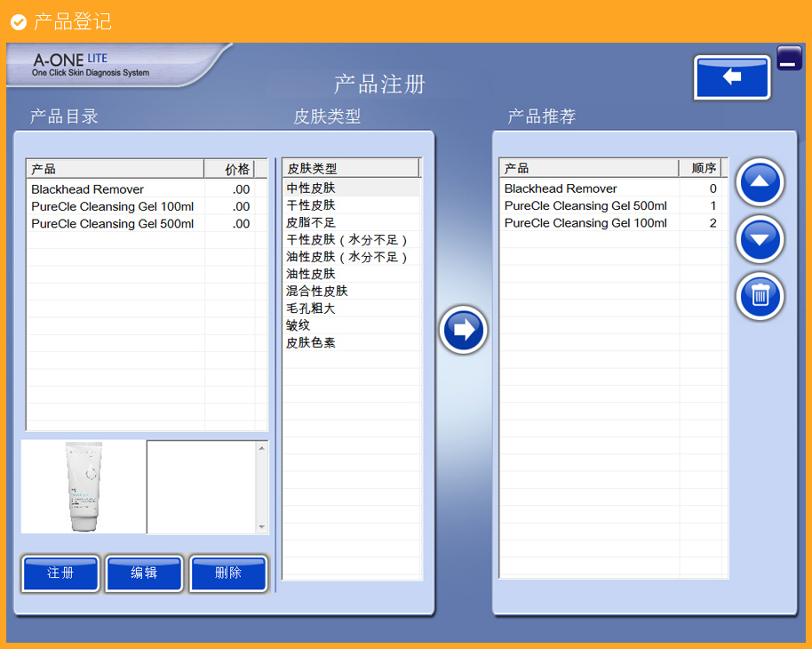Select skin type 油性皮肤（水分不足）
Screen dimensions: 812x649
[351, 257]
